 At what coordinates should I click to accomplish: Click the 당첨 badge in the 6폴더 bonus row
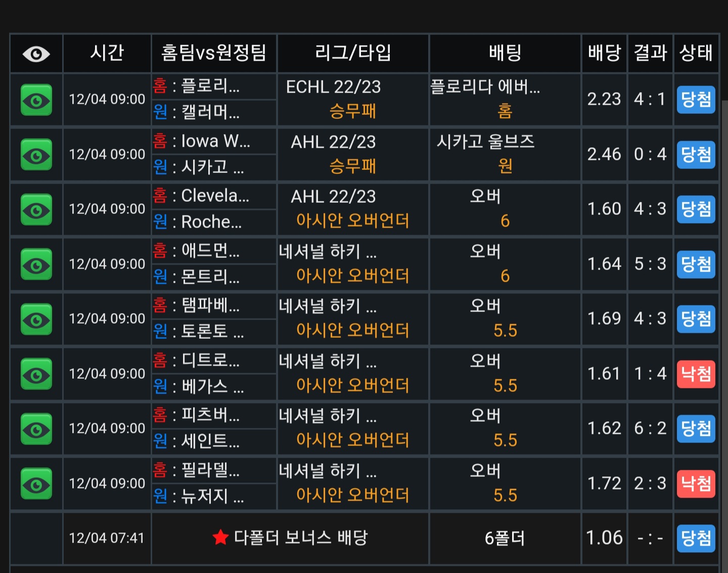tap(696, 539)
